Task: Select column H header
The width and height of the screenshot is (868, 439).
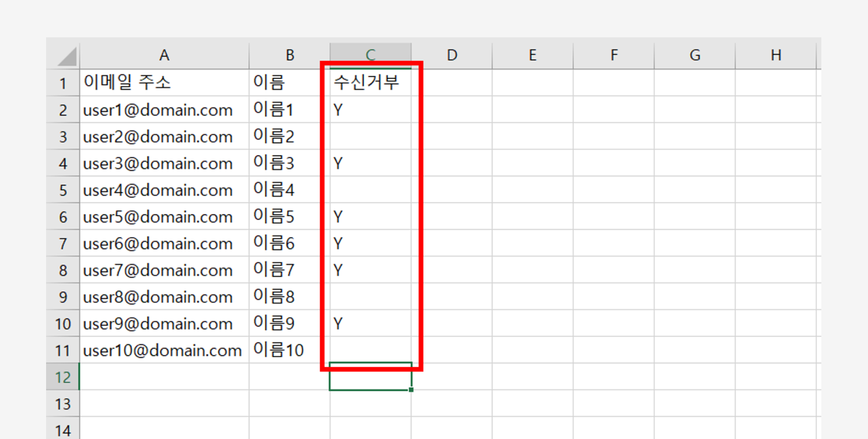Action: [x=775, y=55]
